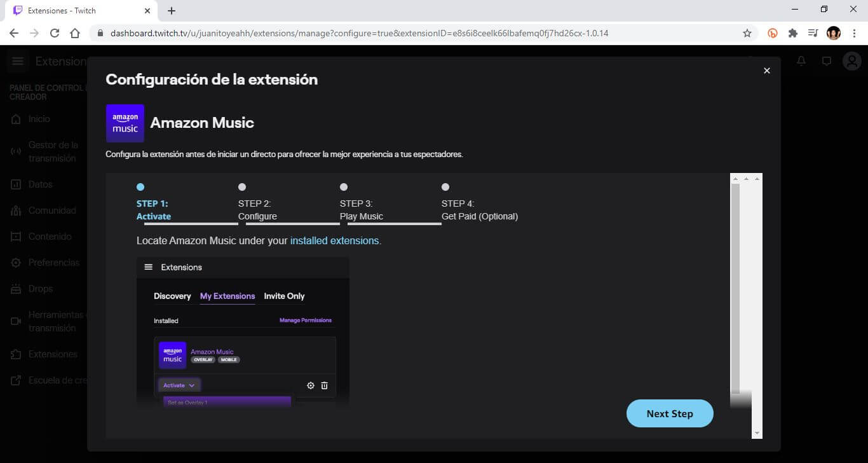868x463 pixels.
Task: Click the Gestor de la transmisión broadcast icon
Action: pyautogui.click(x=16, y=152)
